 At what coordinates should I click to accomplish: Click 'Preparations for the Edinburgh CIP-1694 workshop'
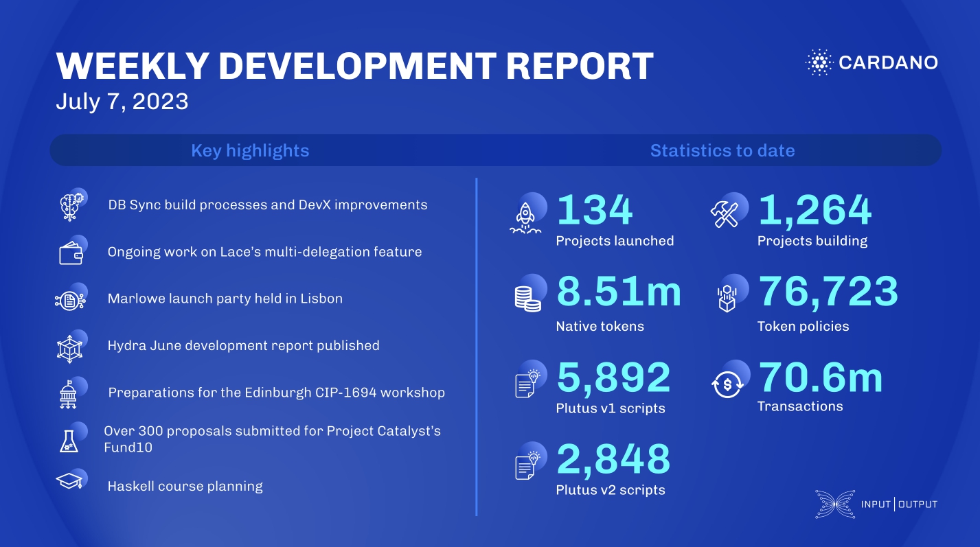click(x=277, y=393)
